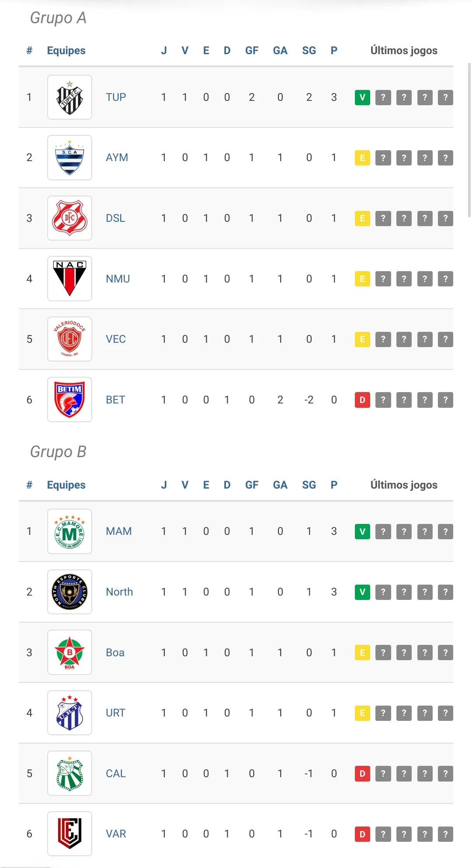
Task: Open the Betim team badge
Action: (x=69, y=400)
